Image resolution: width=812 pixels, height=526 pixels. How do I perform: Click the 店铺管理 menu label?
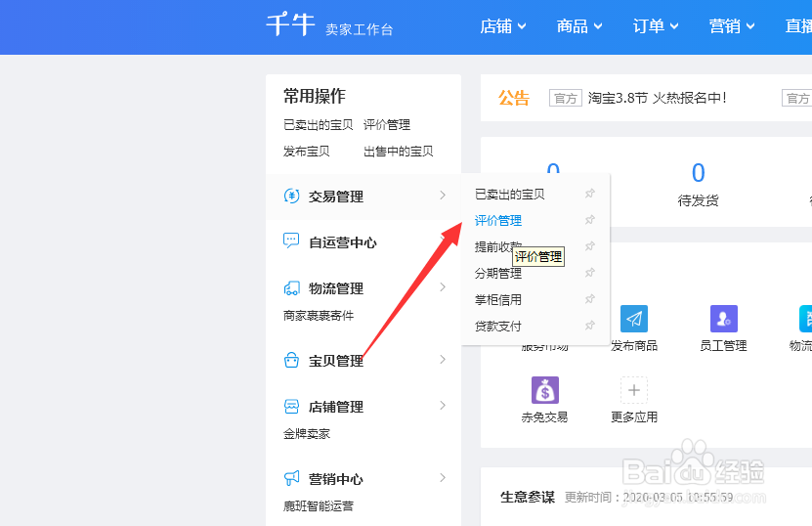tap(336, 407)
